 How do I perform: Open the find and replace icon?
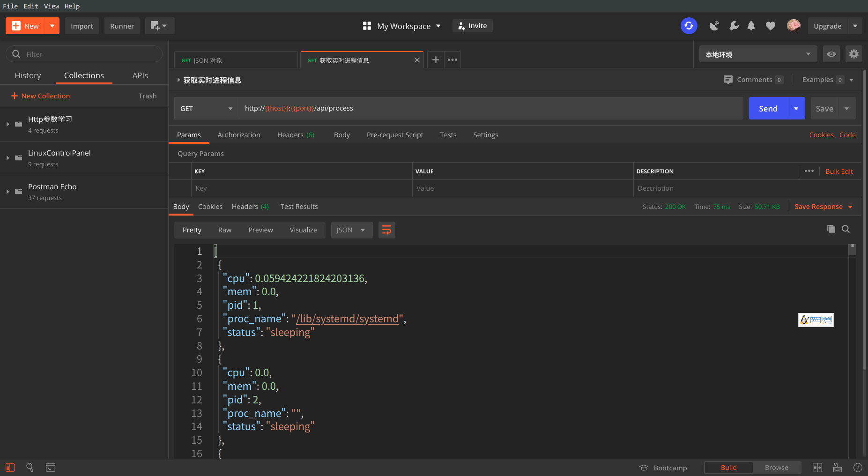tap(30, 468)
